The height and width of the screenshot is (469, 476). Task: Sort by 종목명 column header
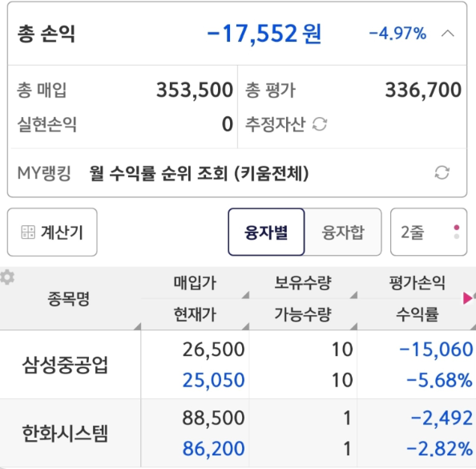click(69, 298)
